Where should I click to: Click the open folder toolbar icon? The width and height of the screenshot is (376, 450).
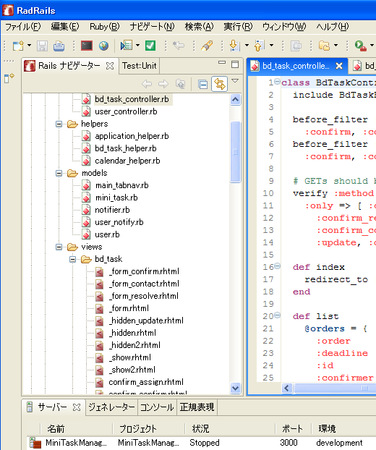click(324, 46)
